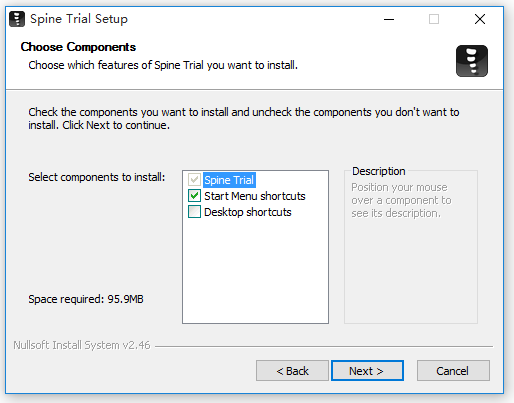Uncheck Start Menu shortcuts checkbox
Screen dimensions: 514x403
click(194, 196)
